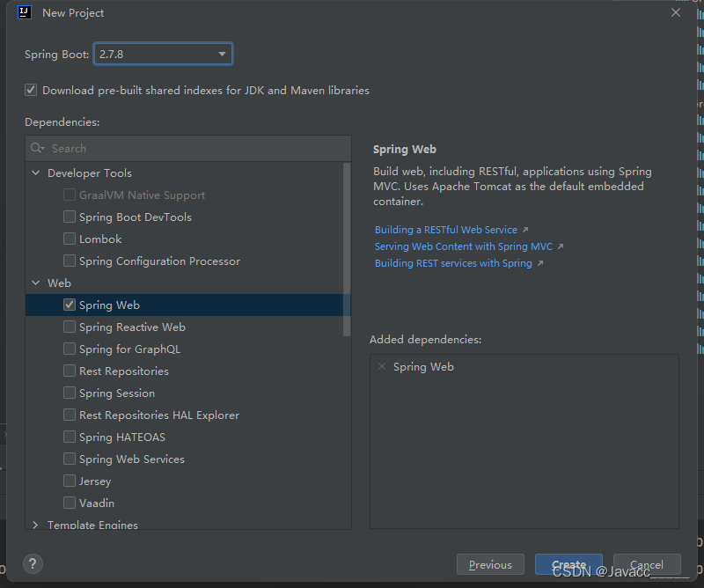The height and width of the screenshot is (588, 704).
Task: Click the Cancel button
Action: [x=647, y=564]
